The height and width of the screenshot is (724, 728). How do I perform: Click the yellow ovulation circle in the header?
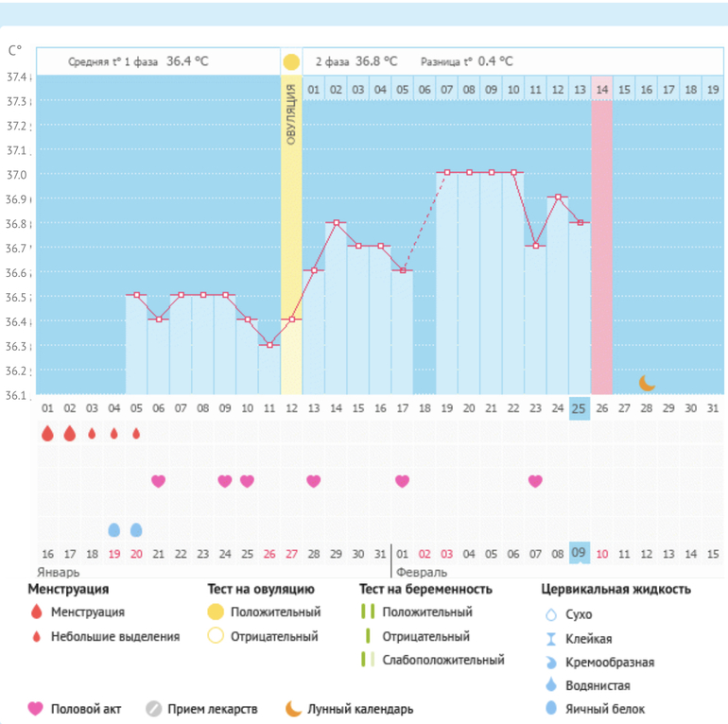pyautogui.click(x=291, y=62)
